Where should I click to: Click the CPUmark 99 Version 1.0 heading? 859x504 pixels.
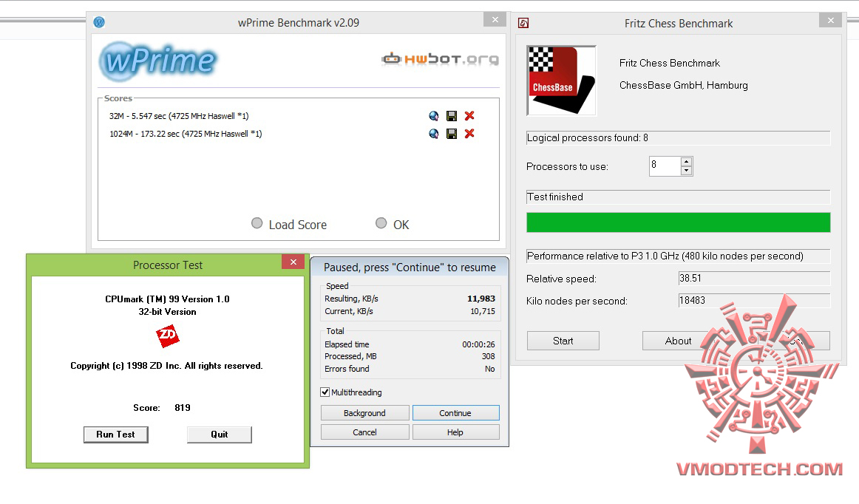[167, 299]
